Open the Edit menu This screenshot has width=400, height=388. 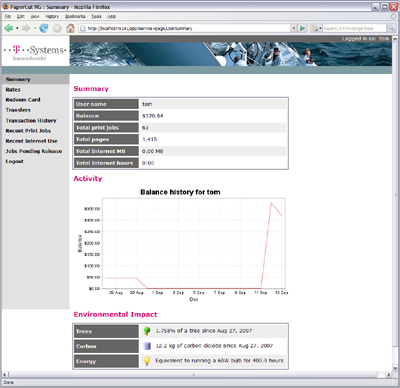(x=21, y=16)
